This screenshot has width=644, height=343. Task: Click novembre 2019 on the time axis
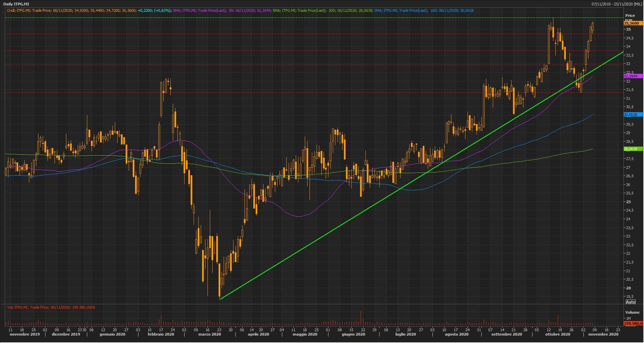25,334
